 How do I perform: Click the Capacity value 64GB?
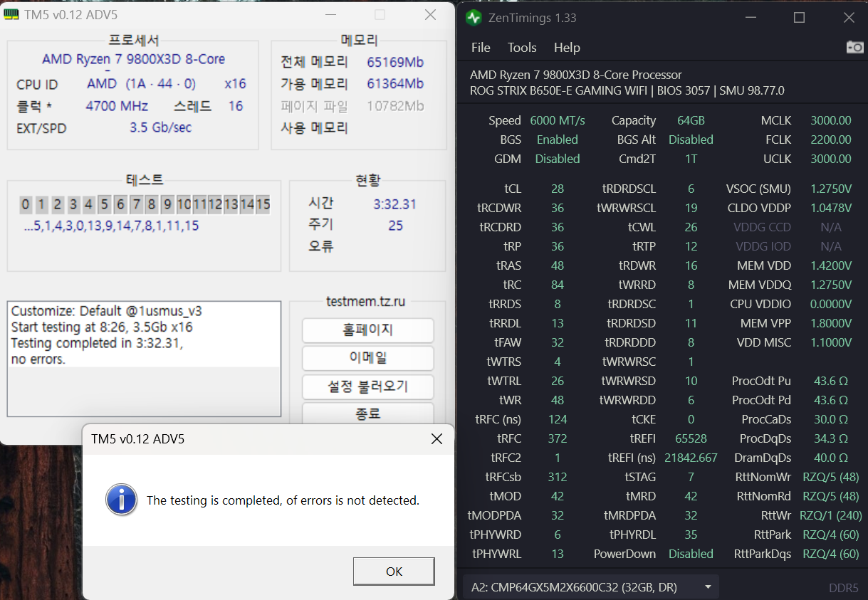pos(691,120)
